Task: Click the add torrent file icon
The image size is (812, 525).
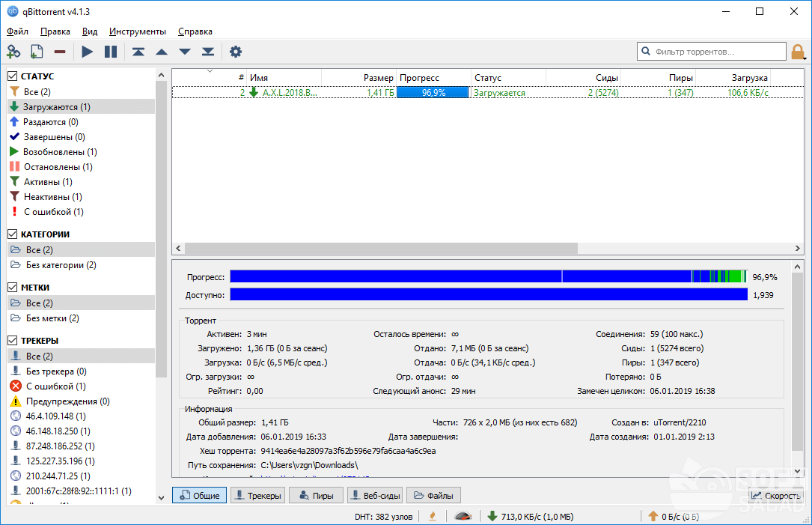Action: coord(37,52)
